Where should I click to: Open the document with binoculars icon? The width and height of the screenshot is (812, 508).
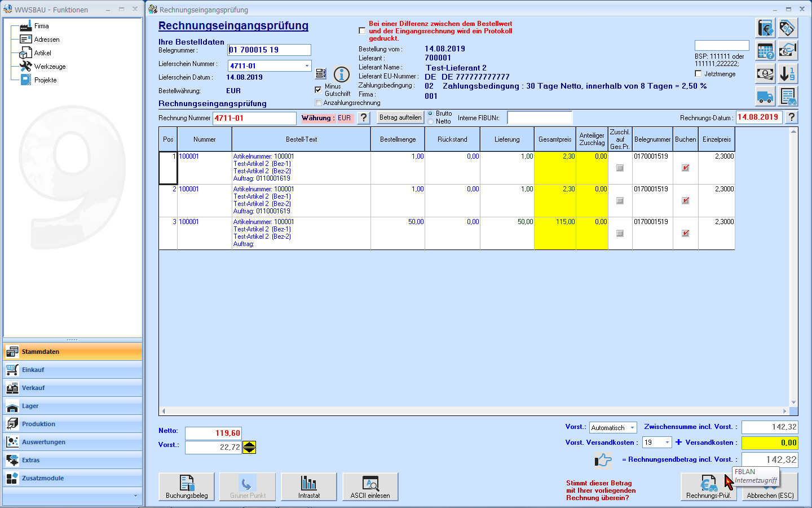point(787,97)
